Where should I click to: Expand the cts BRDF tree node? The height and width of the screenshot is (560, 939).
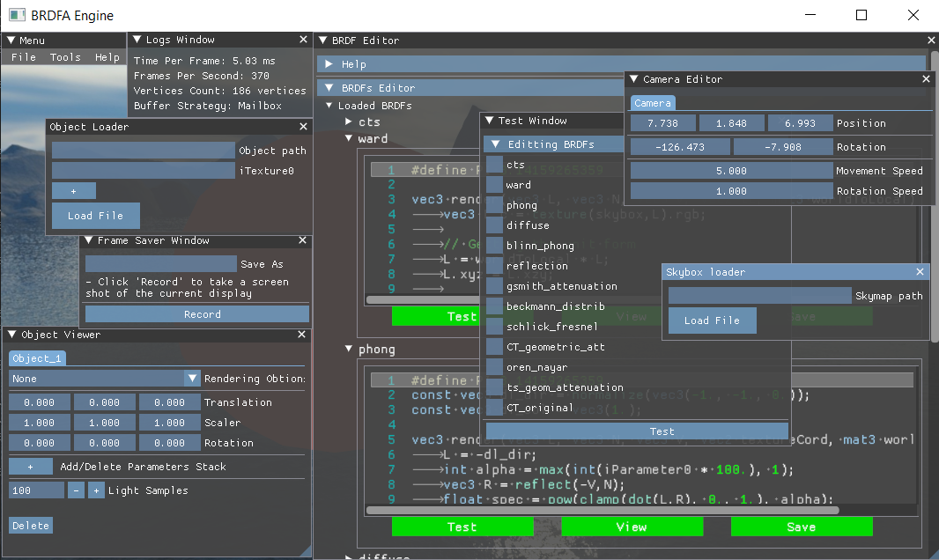[350, 122]
